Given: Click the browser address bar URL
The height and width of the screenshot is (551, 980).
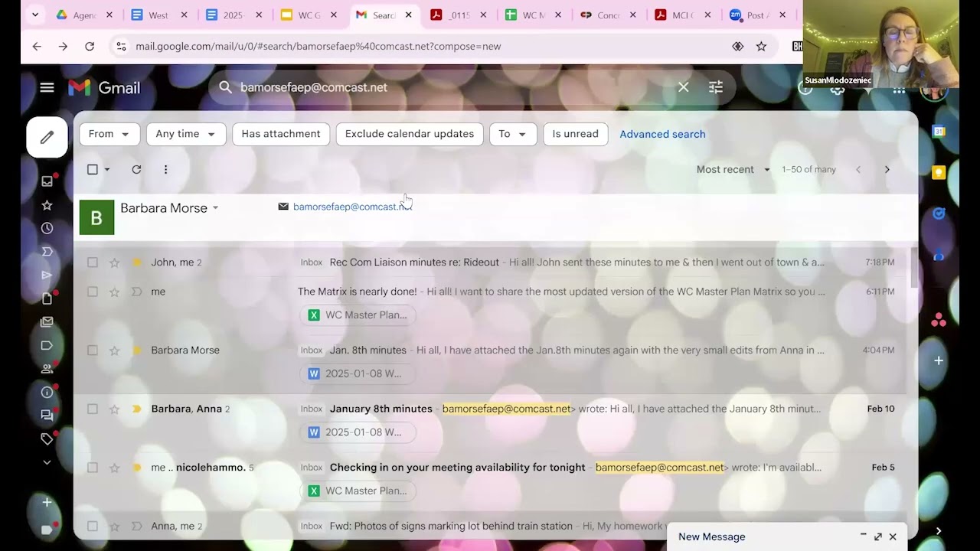Looking at the screenshot, I should coord(318,46).
